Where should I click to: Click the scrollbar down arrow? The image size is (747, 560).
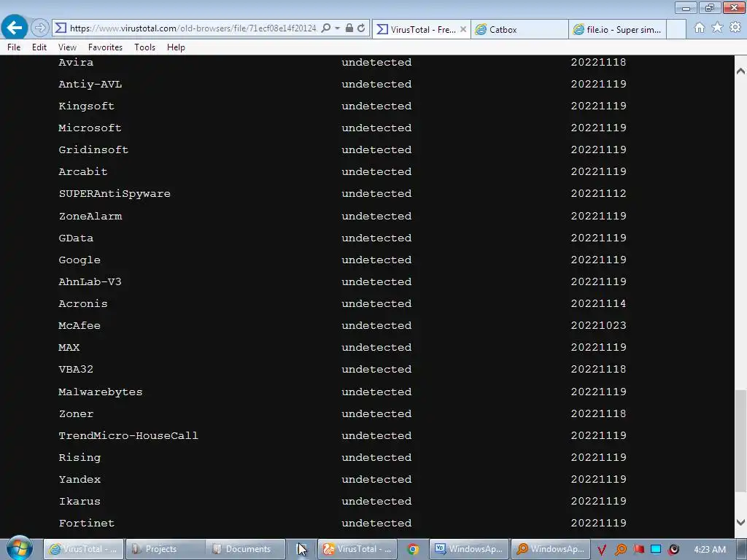pos(740,522)
